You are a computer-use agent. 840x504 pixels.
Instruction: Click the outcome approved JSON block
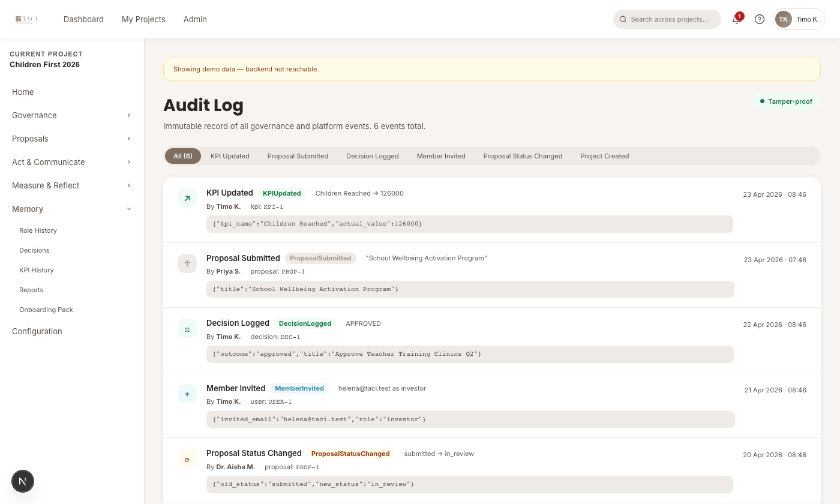(x=470, y=354)
